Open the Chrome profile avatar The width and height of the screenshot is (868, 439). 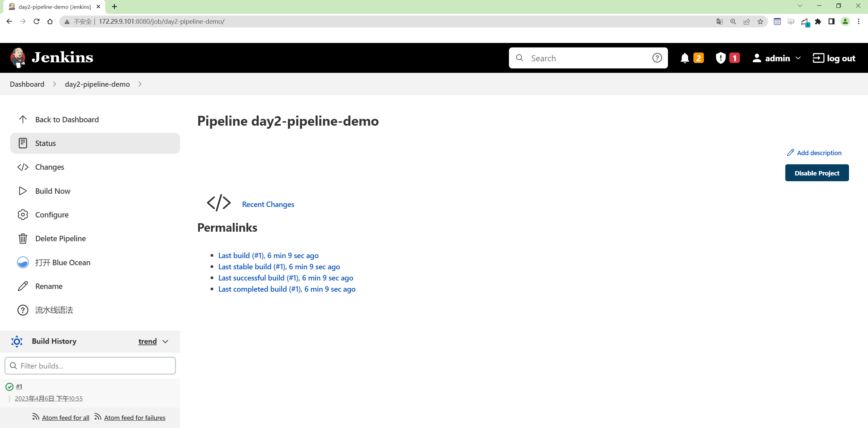coord(845,21)
